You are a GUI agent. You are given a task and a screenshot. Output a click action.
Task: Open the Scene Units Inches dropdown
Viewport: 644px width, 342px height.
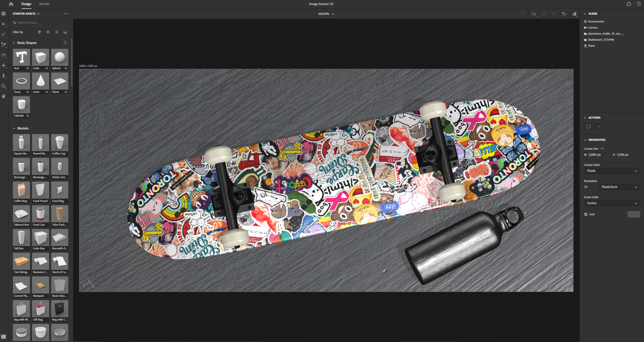(612, 203)
